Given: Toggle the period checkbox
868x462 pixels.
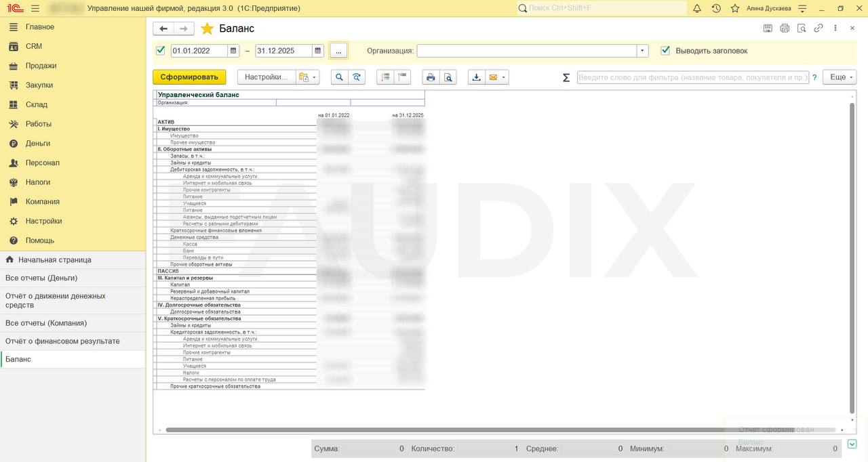Looking at the screenshot, I should coord(161,50).
